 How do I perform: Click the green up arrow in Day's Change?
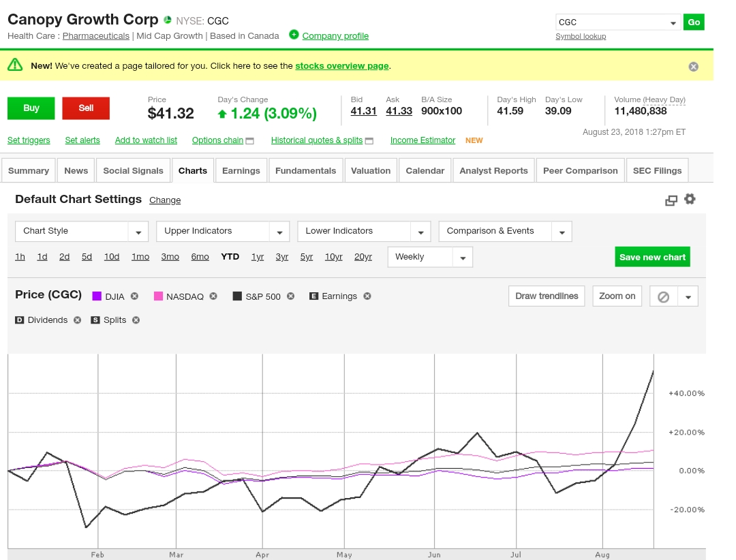[222, 114]
